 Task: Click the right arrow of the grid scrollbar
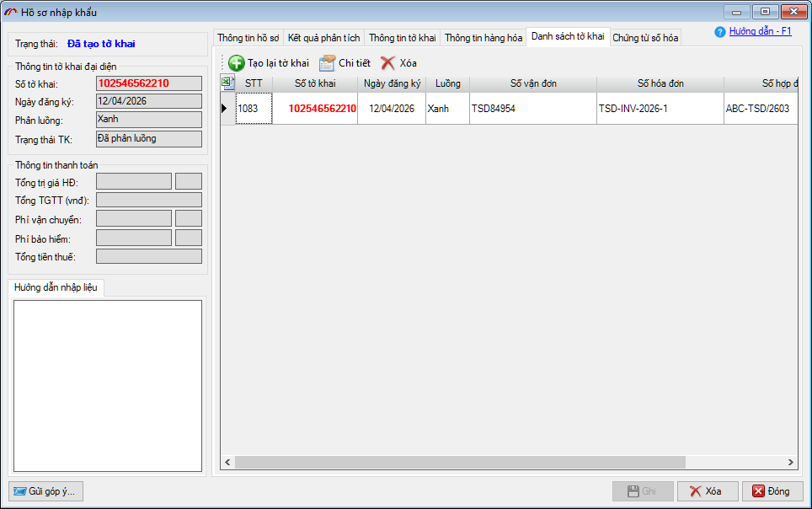tap(791, 462)
